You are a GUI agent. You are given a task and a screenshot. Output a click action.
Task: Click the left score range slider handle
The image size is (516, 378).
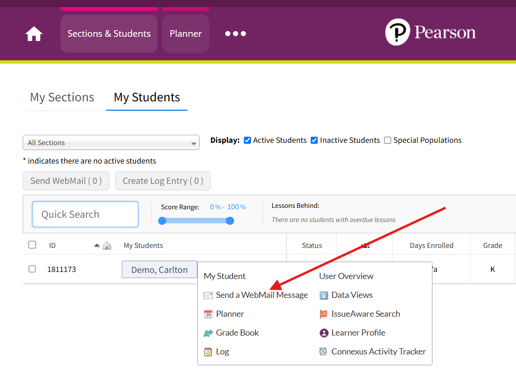coord(162,221)
